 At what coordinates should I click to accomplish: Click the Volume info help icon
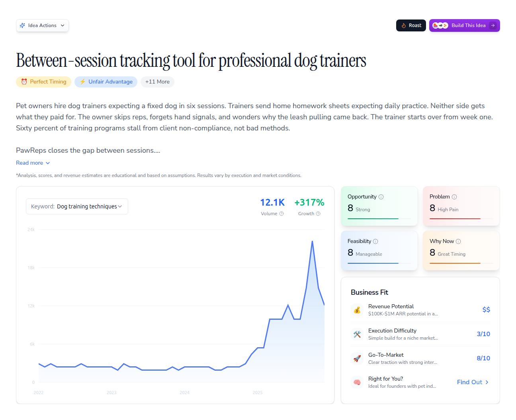point(281,214)
